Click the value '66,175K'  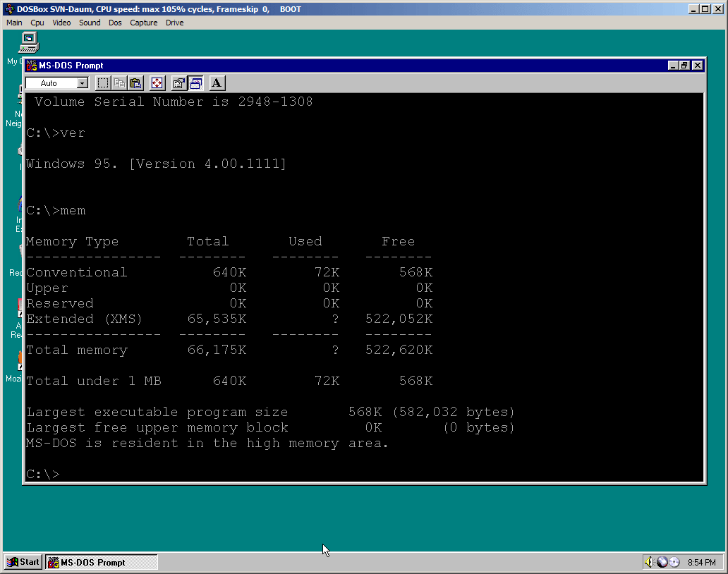pyautogui.click(x=217, y=350)
